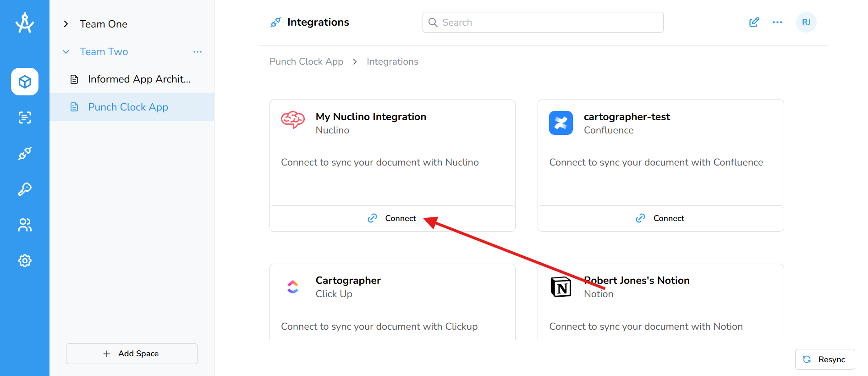
Task: Open the settings gear in sidebar
Action: point(25,260)
